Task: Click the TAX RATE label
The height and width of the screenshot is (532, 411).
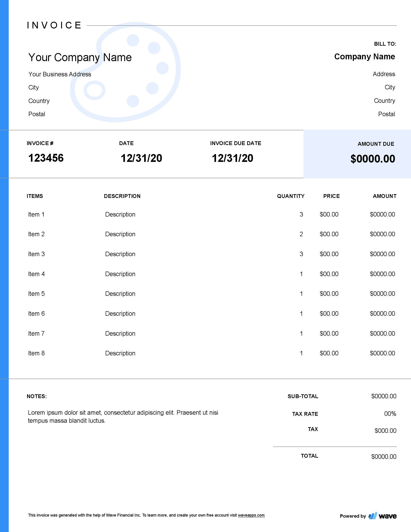Action: (305, 414)
